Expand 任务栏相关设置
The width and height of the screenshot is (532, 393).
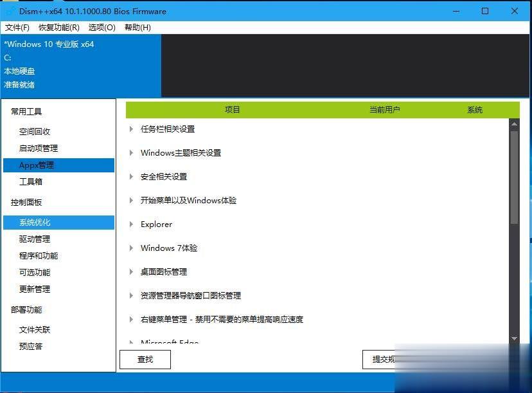[168, 129]
